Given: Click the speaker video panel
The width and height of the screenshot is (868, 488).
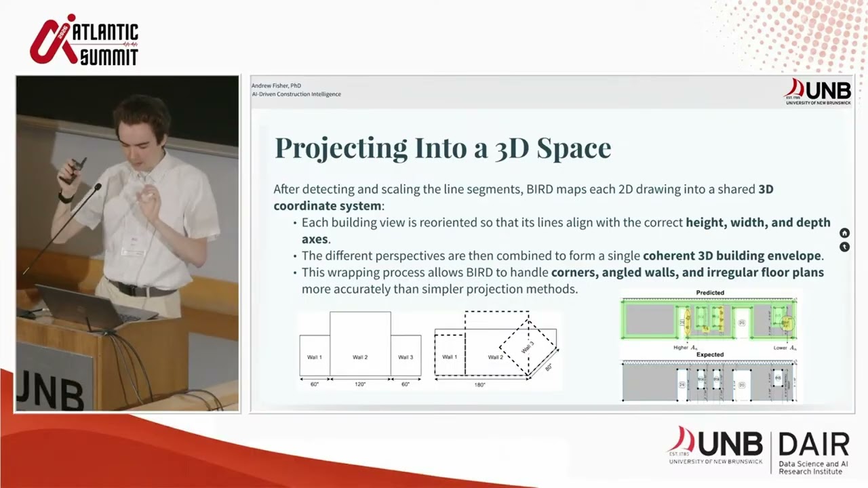Looking at the screenshot, I should click(127, 243).
